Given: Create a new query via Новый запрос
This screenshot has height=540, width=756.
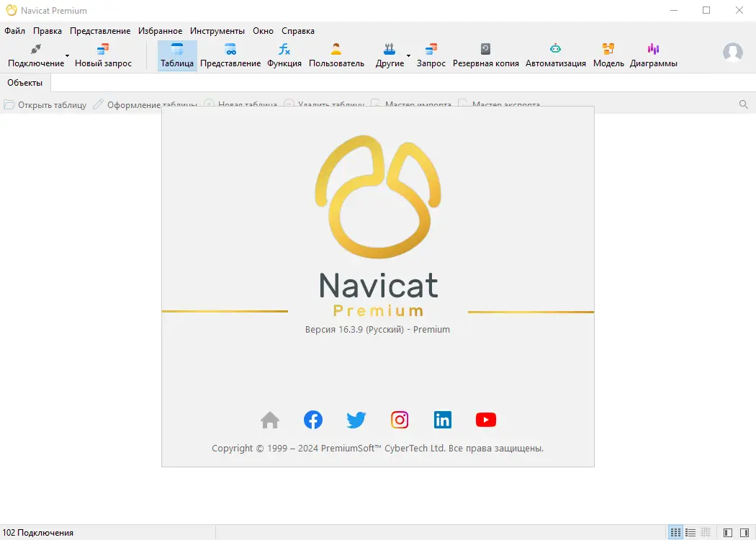Looking at the screenshot, I should (103, 55).
